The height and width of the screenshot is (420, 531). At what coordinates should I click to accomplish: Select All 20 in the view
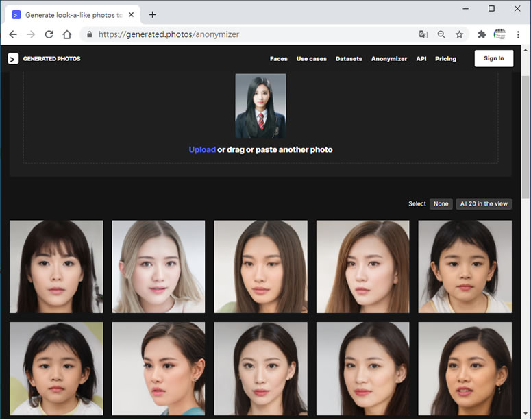[x=484, y=203]
